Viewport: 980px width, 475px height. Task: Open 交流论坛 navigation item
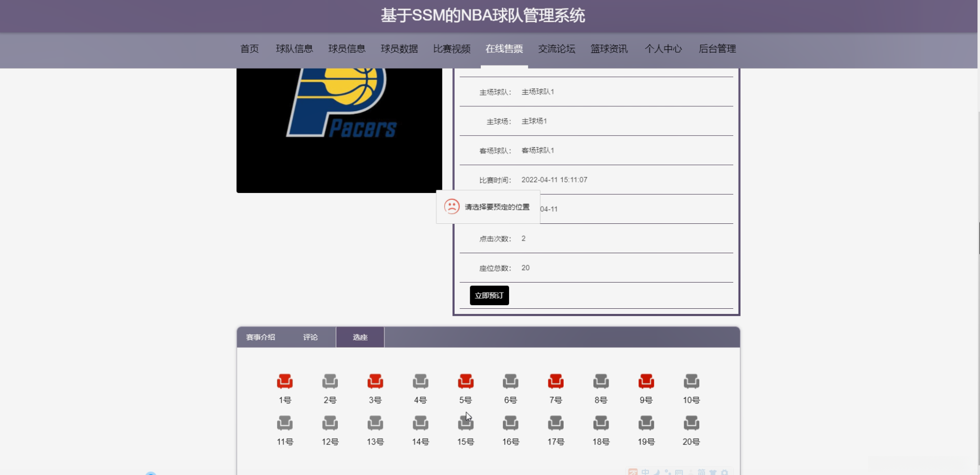(556, 49)
